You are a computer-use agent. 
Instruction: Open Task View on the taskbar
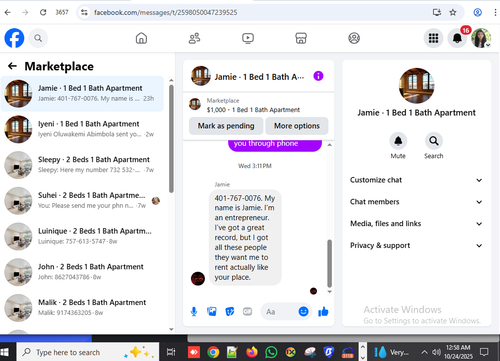tap(171, 352)
